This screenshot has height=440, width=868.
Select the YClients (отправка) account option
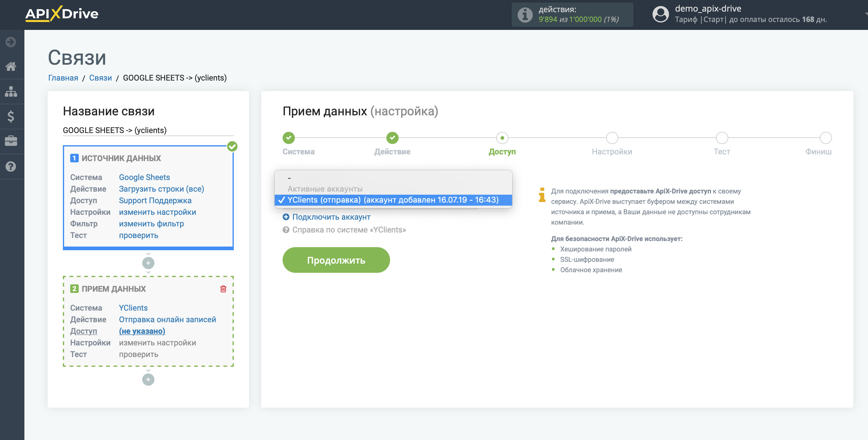(392, 200)
